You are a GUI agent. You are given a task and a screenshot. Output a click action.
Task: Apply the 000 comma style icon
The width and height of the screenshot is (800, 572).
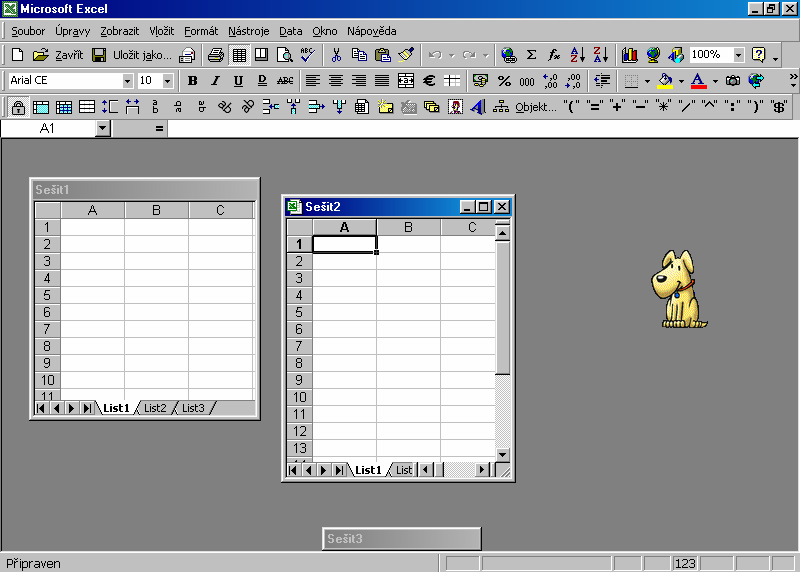[527, 81]
